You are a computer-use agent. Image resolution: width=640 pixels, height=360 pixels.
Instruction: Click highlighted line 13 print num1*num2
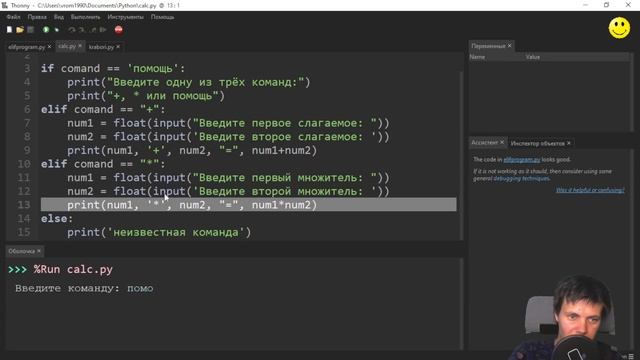point(248,204)
